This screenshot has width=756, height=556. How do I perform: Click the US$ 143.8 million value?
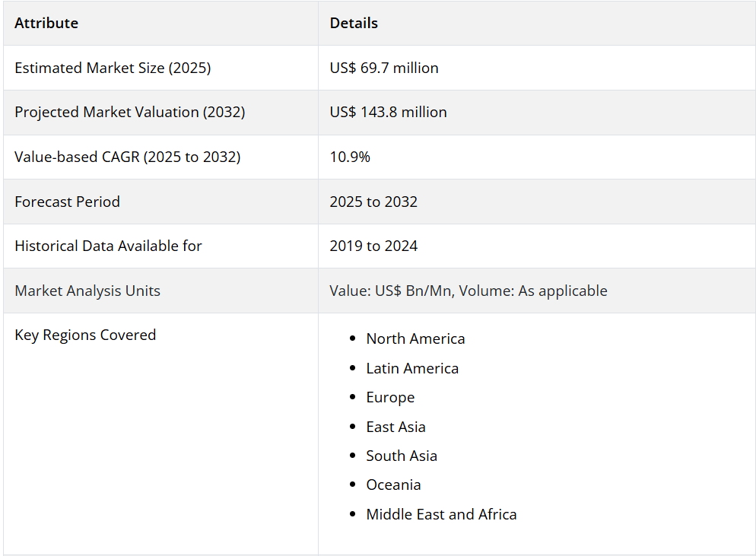click(x=388, y=113)
